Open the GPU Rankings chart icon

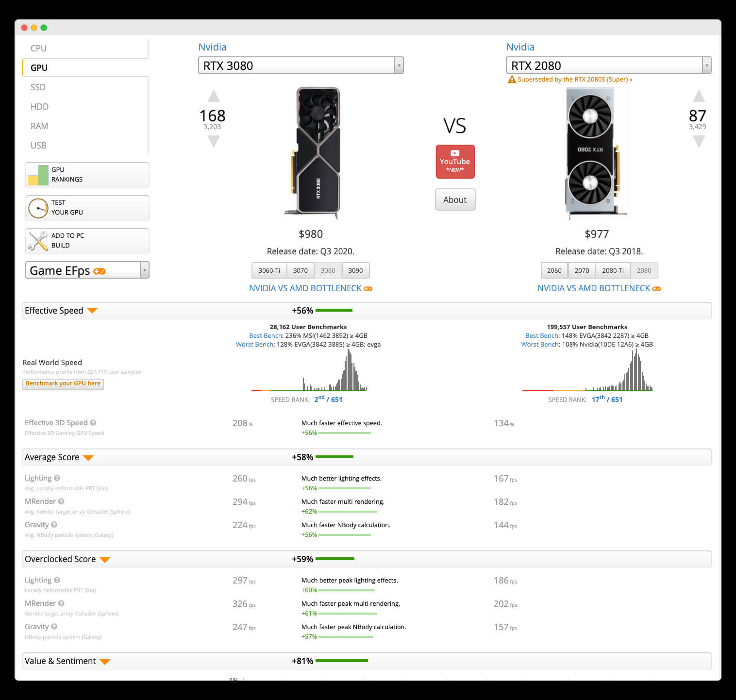click(x=38, y=175)
